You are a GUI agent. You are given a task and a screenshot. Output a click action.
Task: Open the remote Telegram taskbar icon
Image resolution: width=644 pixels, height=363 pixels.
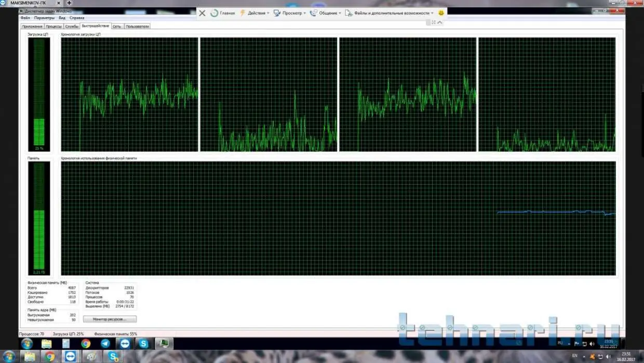(105, 343)
